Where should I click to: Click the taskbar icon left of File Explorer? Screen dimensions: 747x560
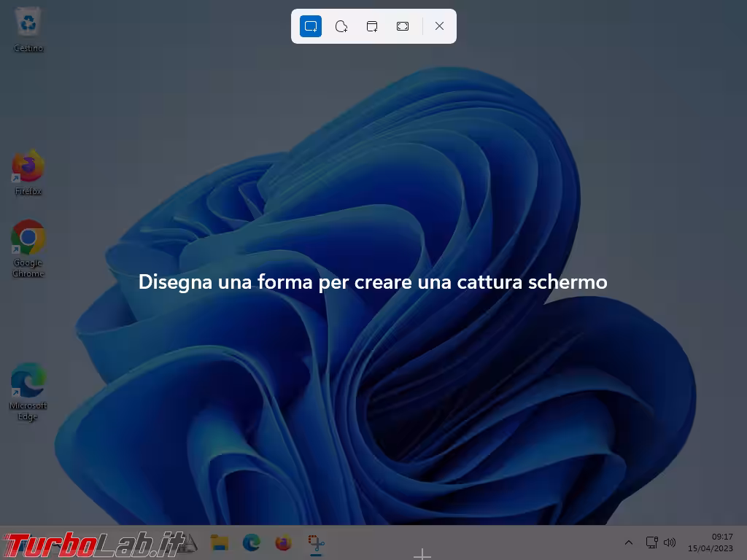pyautogui.click(x=189, y=542)
